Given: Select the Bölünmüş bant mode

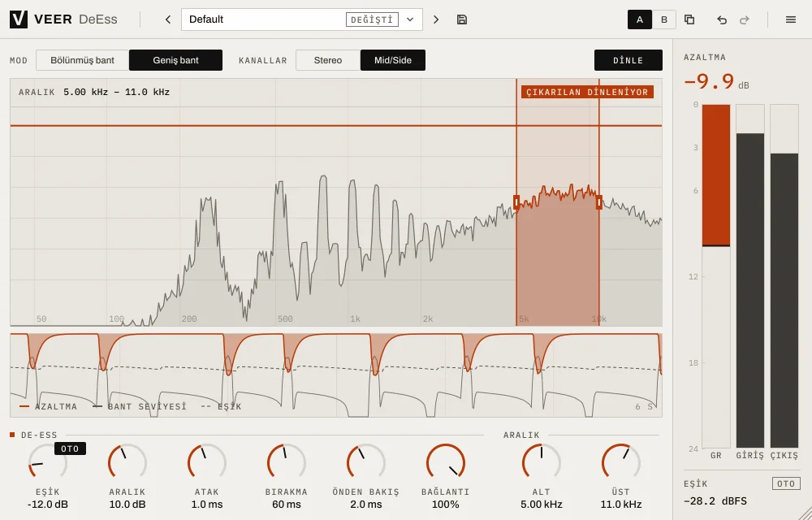Looking at the screenshot, I should coord(82,60).
